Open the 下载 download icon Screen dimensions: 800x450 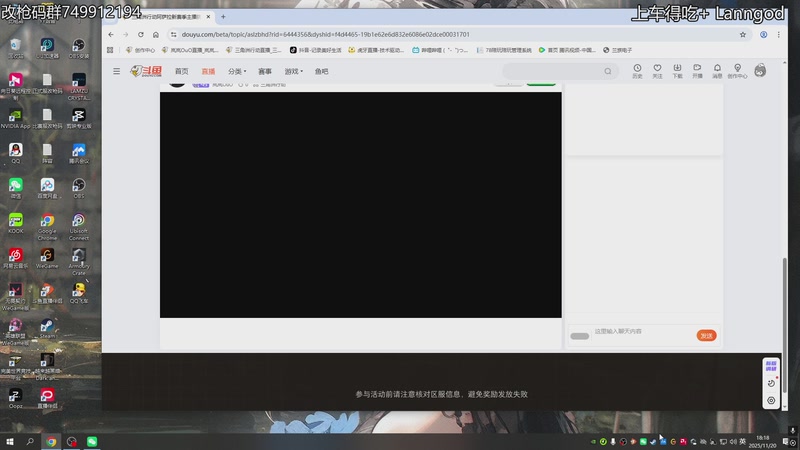coord(677,71)
